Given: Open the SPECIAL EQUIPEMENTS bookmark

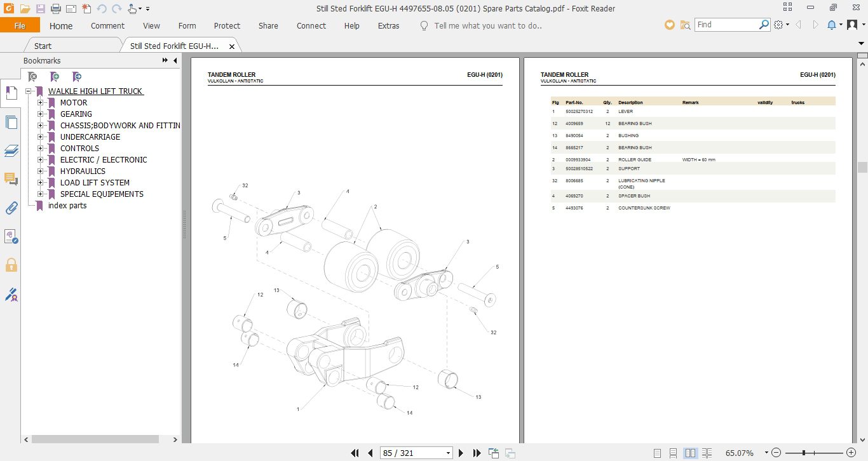Looking at the screenshot, I should [102, 194].
